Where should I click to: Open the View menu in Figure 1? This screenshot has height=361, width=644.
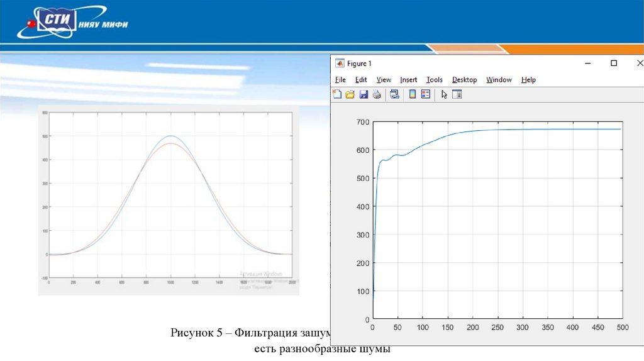(384, 80)
